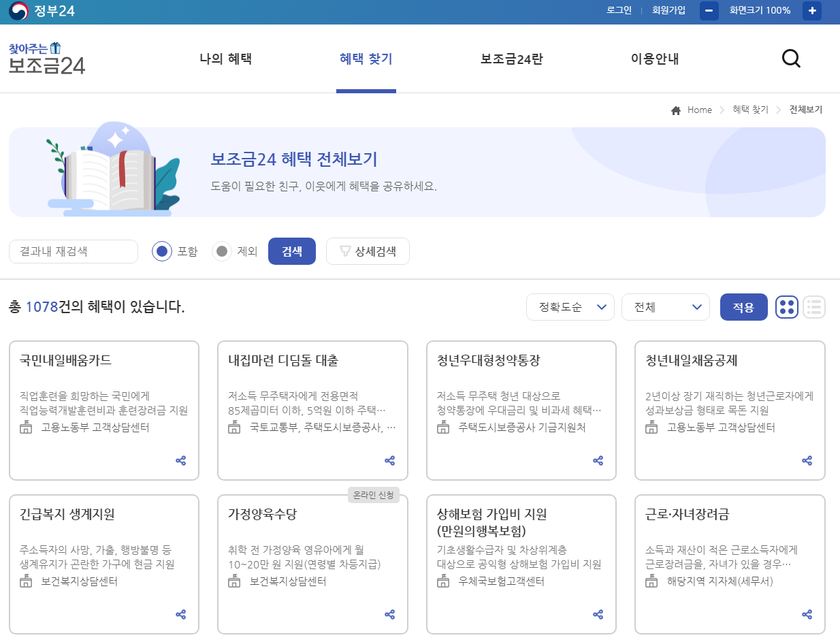Viewport: 840px width, 642px height.
Task: Open the 전체 filter dropdown
Action: pyautogui.click(x=666, y=307)
